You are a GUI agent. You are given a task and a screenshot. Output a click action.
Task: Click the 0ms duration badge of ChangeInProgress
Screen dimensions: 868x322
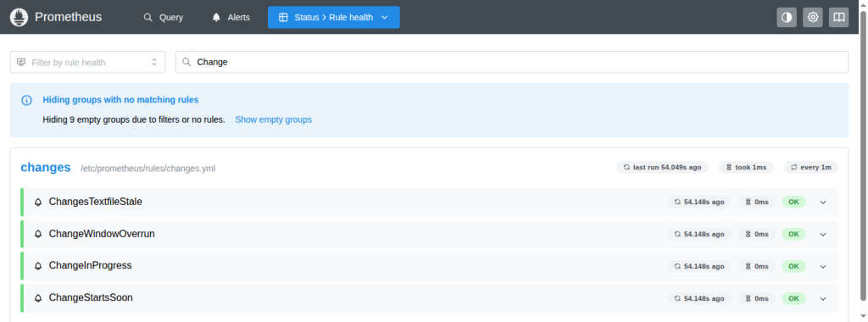click(x=757, y=266)
